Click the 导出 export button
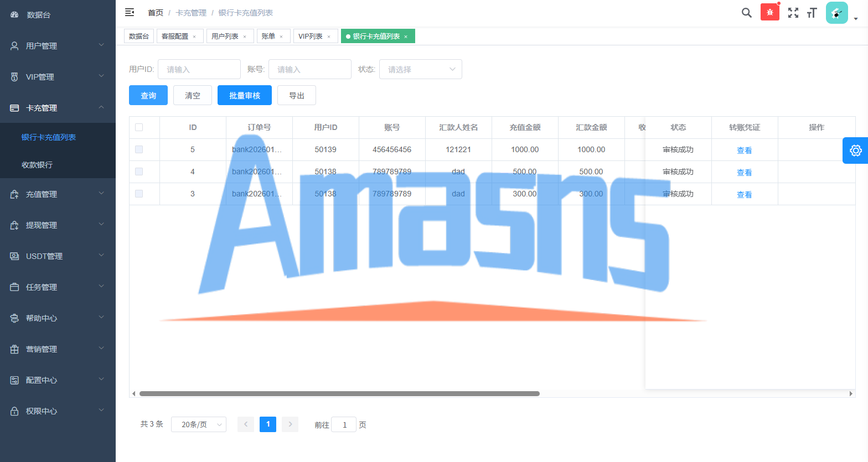Image resolution: width=868 pixels, height=462 pixels. pyautogui.click(x=297, y=95)
